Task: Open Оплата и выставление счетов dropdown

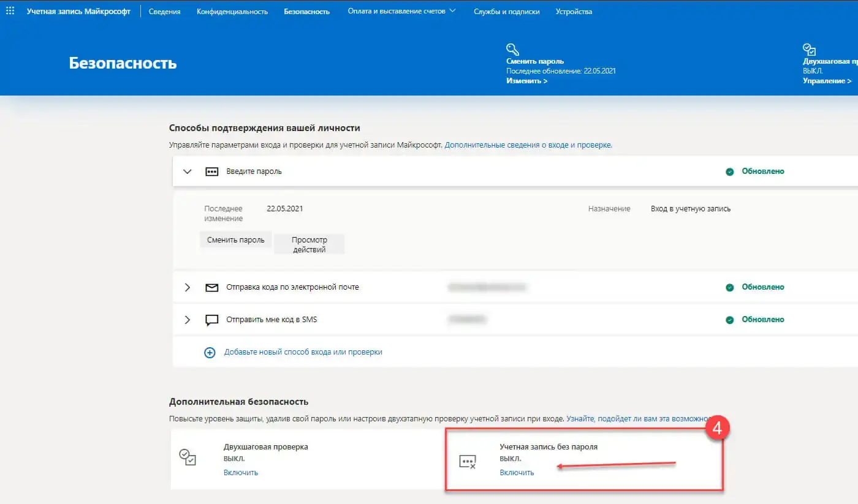Action: (x=401, y=11)
